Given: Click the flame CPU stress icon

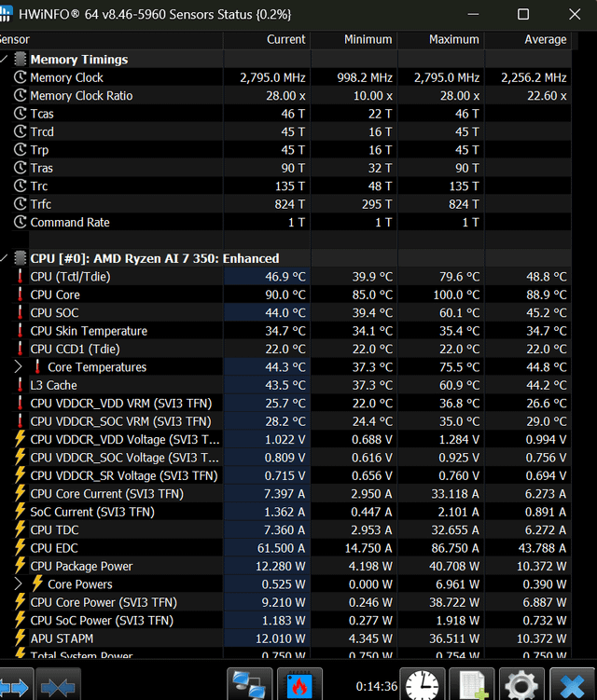Looking at the screenshot, I should coord(299,685).
